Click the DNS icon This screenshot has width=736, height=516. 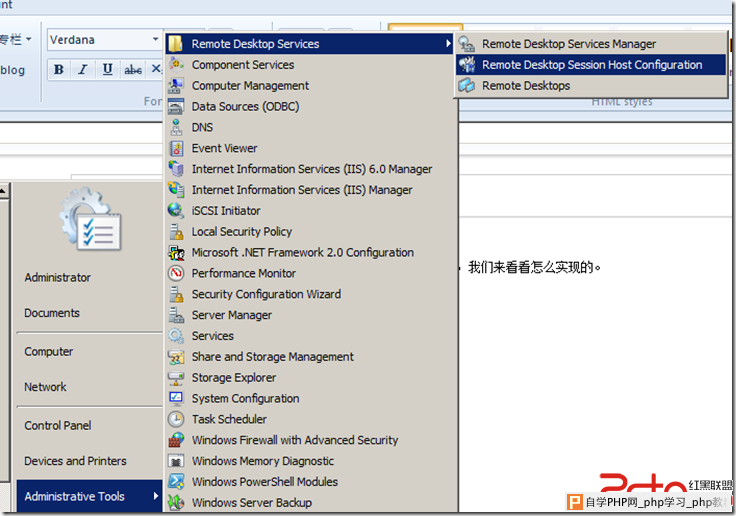point(176,127)
